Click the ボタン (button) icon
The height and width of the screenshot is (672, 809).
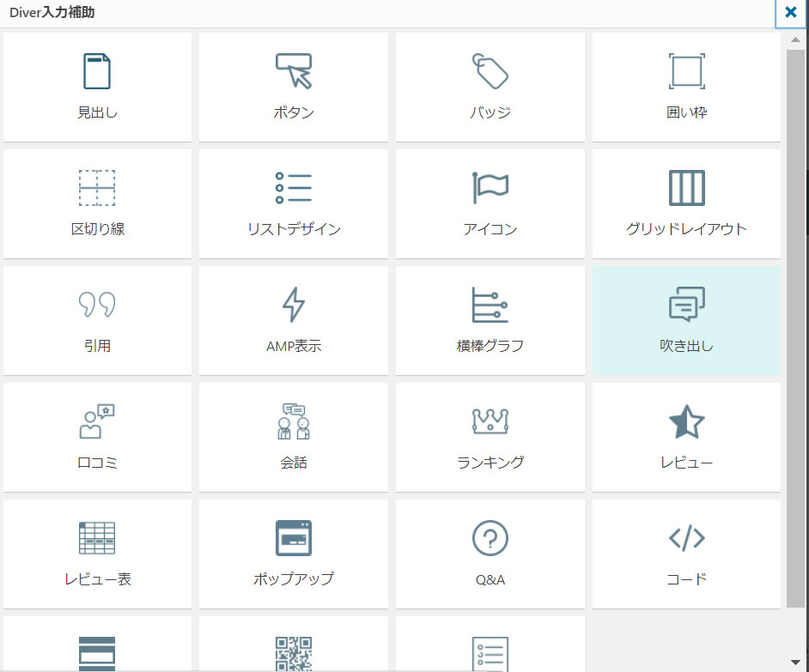coord(294,72)
